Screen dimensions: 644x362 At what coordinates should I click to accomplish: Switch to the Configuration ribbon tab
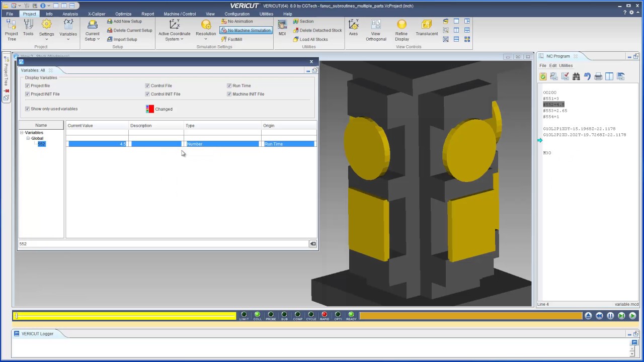[237, 14]
